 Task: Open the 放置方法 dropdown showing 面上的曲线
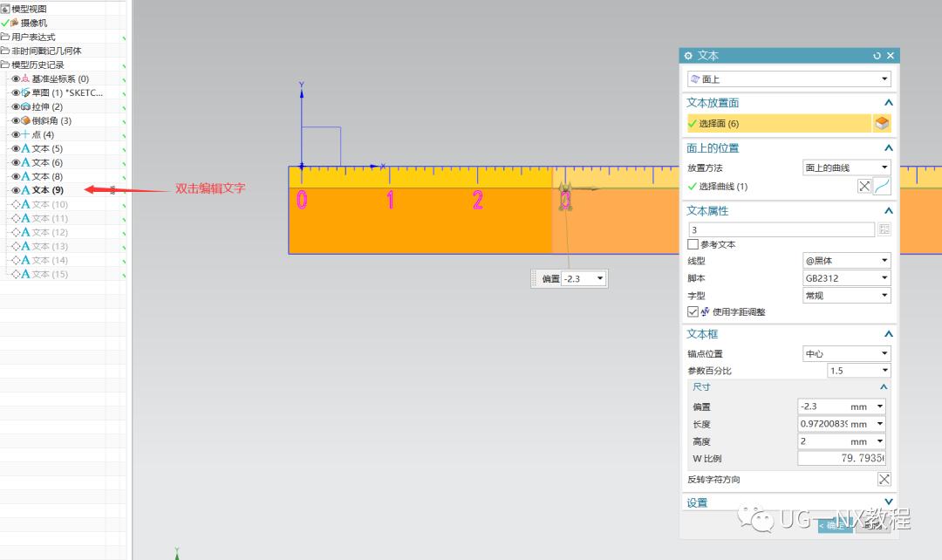[x=883, y=167]
